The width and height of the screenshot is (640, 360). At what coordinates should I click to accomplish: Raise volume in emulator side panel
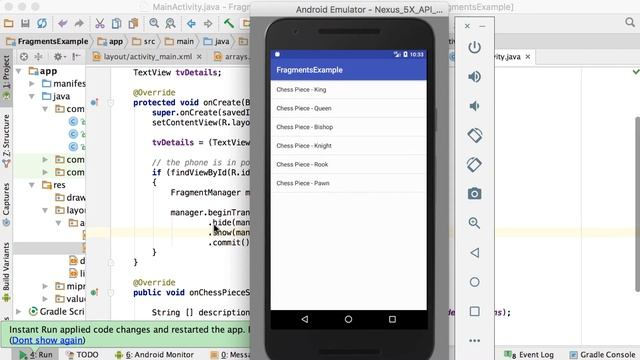tap(474, 77)
